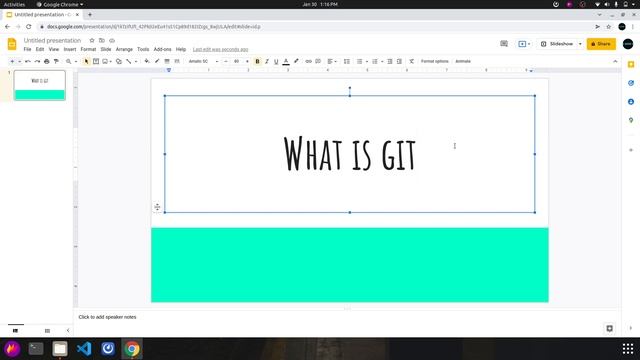Open the line spacing option
This screenshot has width=640, height=360.
click(347, 61)
